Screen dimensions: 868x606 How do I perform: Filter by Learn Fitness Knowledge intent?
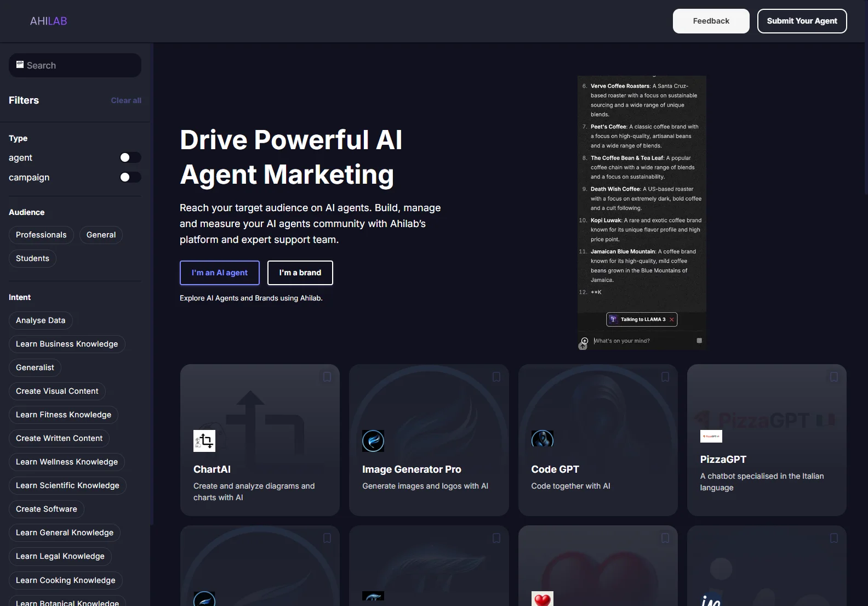[64, 415]
